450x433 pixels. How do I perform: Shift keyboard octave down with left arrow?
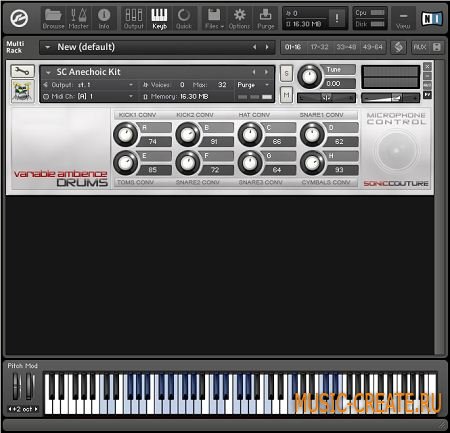pos(10,409)
